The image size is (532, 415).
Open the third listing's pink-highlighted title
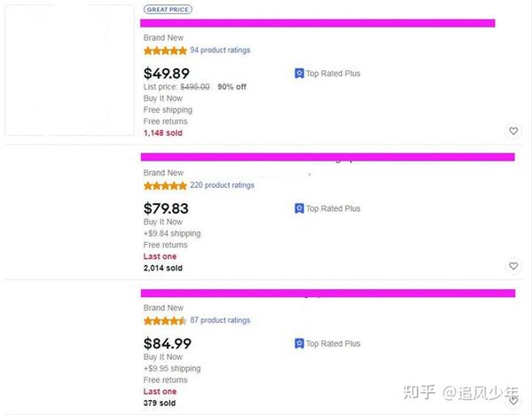coord(327,293)
